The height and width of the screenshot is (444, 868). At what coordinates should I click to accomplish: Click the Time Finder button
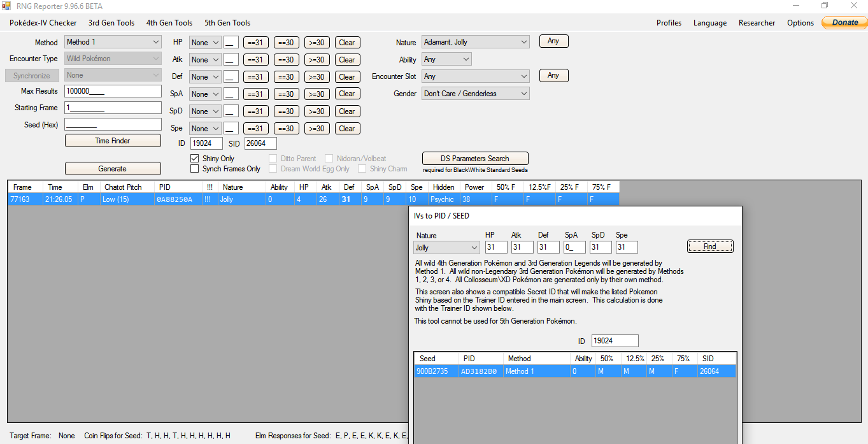(x=113, y=141)
